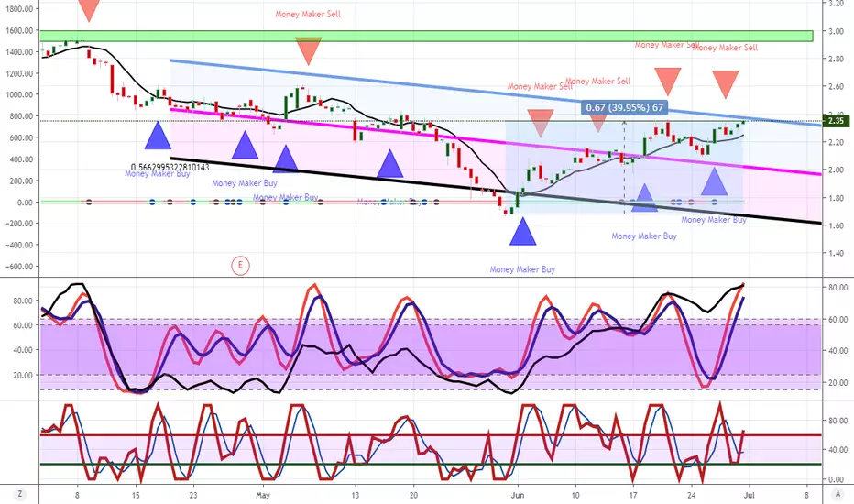Select the black lower channel trendline
The width and height of the screenshot is (854, 504).
pos(496,191)
